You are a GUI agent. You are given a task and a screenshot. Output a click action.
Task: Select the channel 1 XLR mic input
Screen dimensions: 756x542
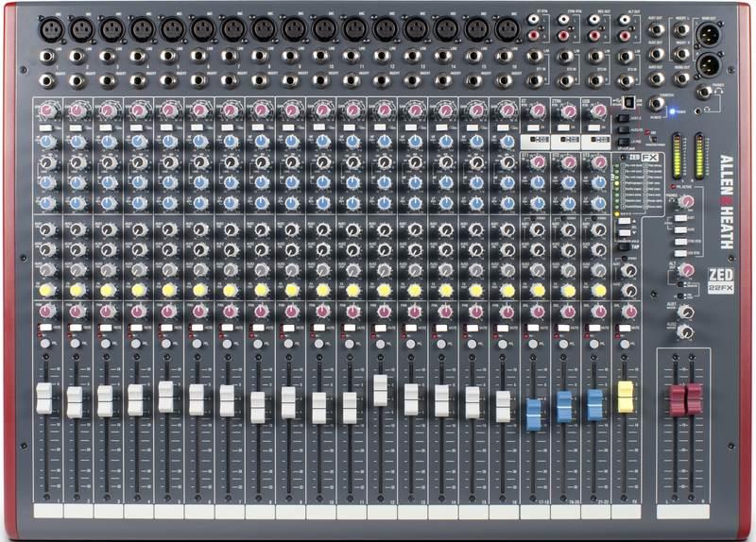(x=52, y=29)
